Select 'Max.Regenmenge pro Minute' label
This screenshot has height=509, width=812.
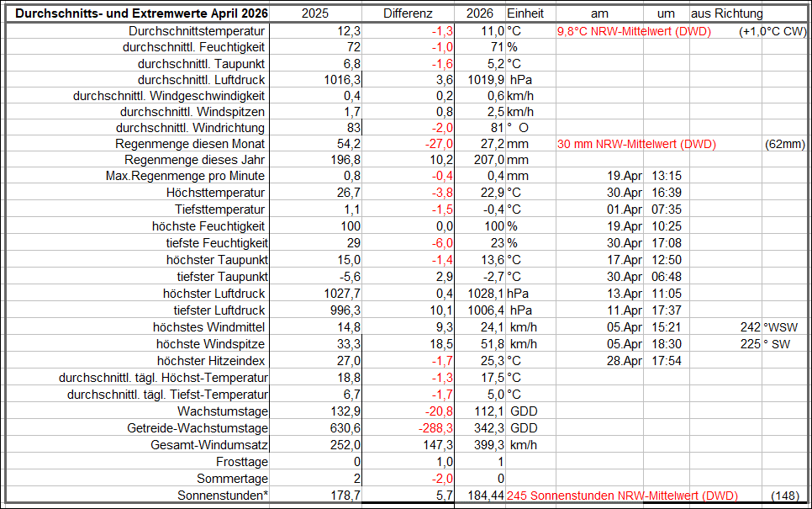click(x=185, y=176)
